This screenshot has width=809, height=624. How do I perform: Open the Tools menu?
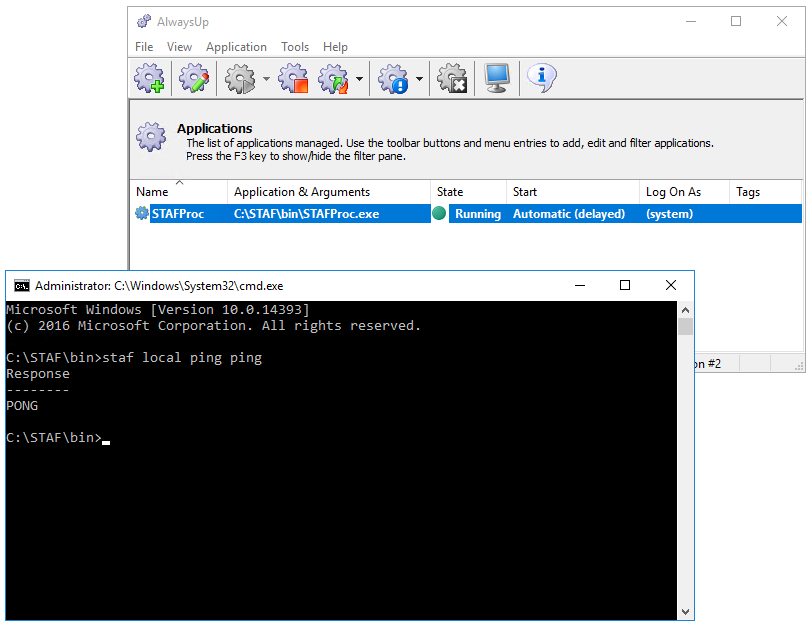[x=295, y=47]
